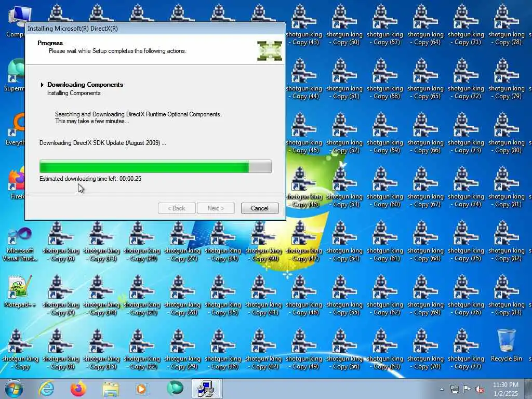This screenshot has height=399, width=532.
Task: Select shotgun king - Copy (64) shortcut
Action: pyautogui.click(x=425, y=25)
